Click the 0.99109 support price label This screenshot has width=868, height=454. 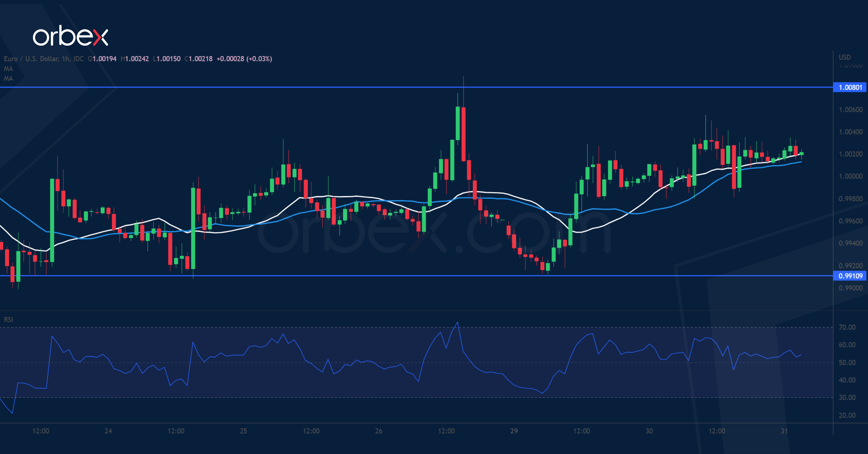850,276
